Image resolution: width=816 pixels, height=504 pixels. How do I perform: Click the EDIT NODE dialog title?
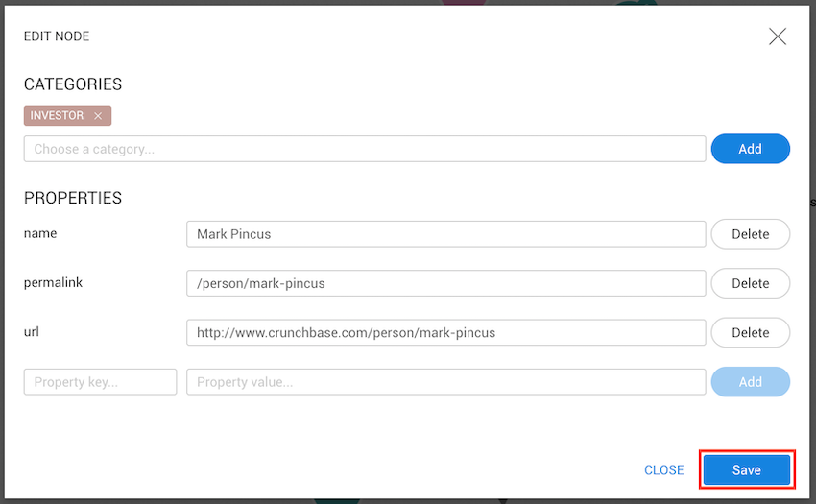[x=57, y=36]
